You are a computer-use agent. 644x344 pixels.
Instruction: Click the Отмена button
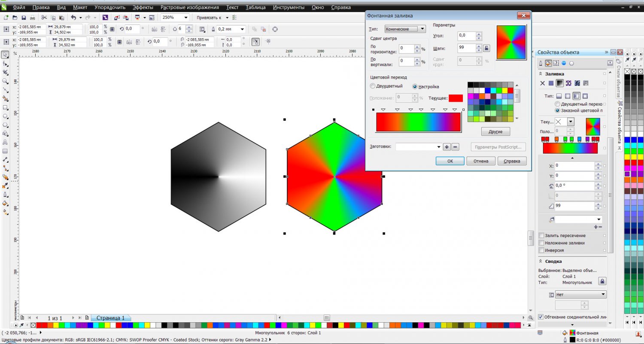click(481, 161)
